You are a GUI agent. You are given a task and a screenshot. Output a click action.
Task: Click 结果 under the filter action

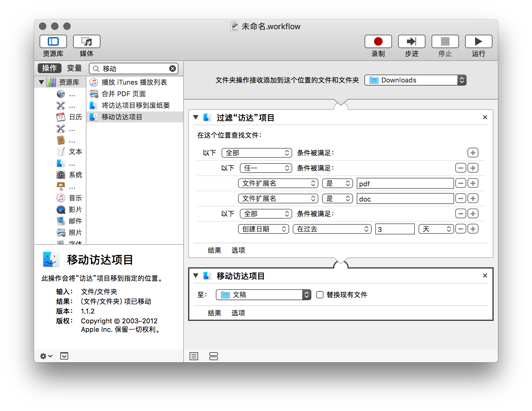pyautogui.click(x=214, y=250)
